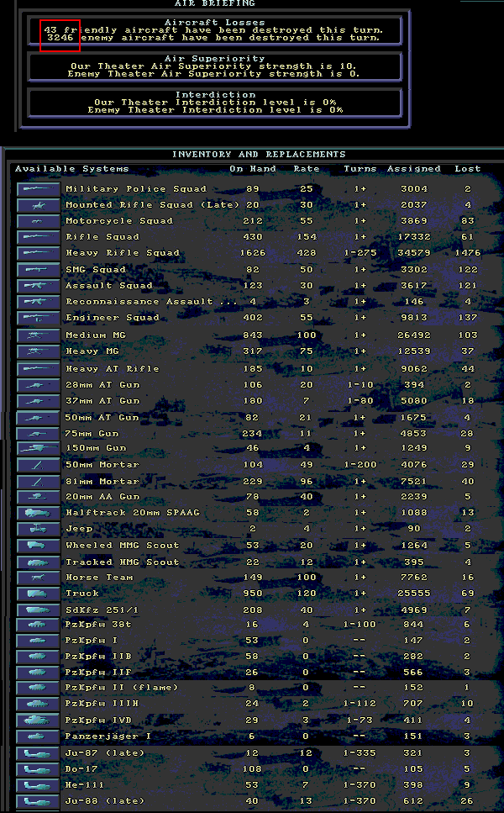Select the 50mm Mortar label

[x=102, y=465]
